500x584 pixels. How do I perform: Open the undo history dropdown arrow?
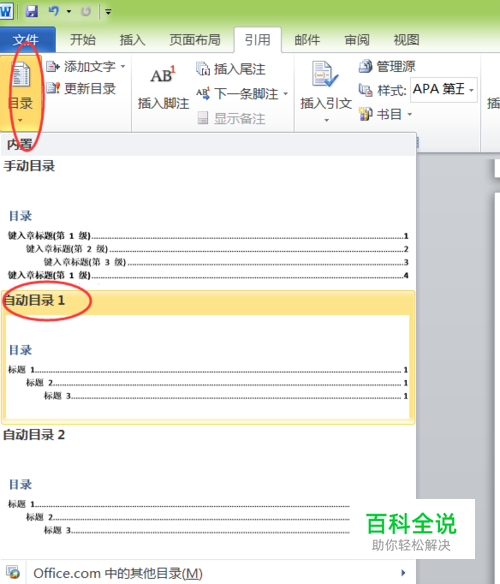tap(69, 12)
